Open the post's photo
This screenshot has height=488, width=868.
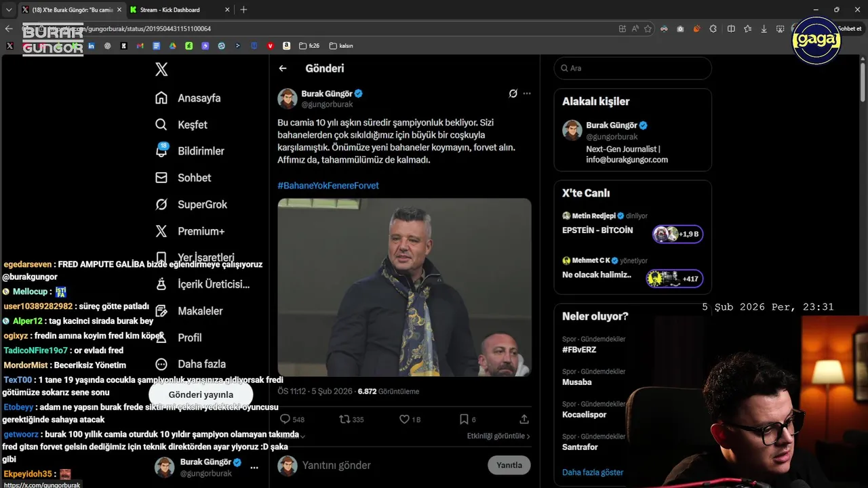click(404, 287)
